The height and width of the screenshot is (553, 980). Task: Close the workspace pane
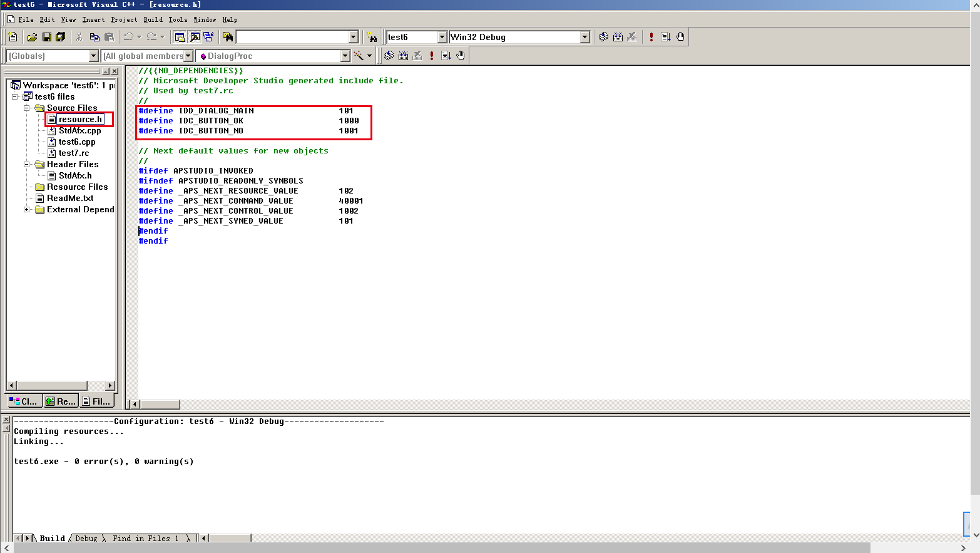point(115,71)
